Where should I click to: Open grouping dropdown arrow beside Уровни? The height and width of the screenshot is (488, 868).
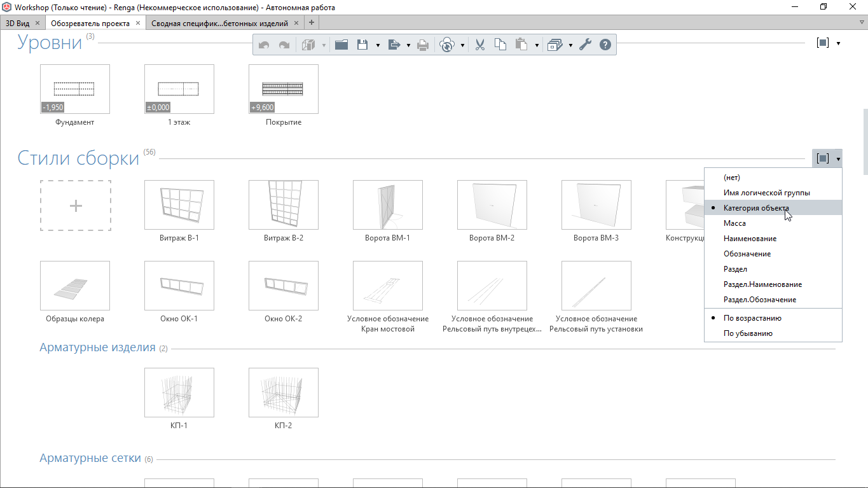tap(838, 44)
